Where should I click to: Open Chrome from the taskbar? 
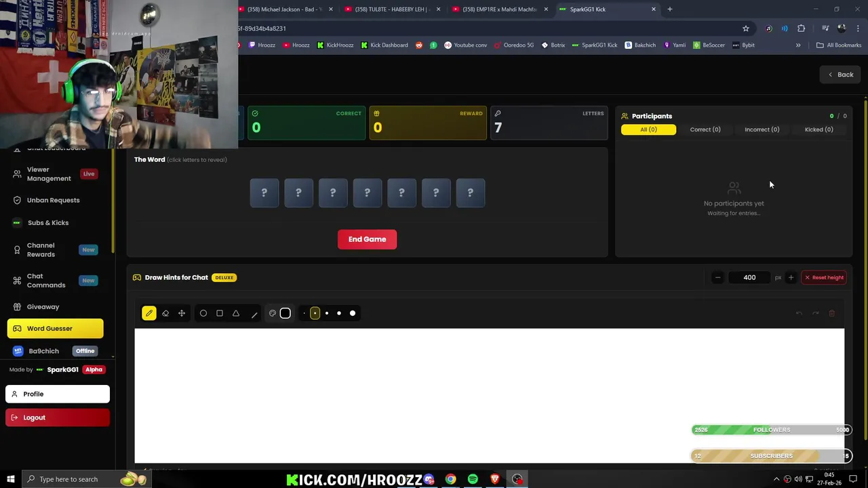[x=451, y=479]
